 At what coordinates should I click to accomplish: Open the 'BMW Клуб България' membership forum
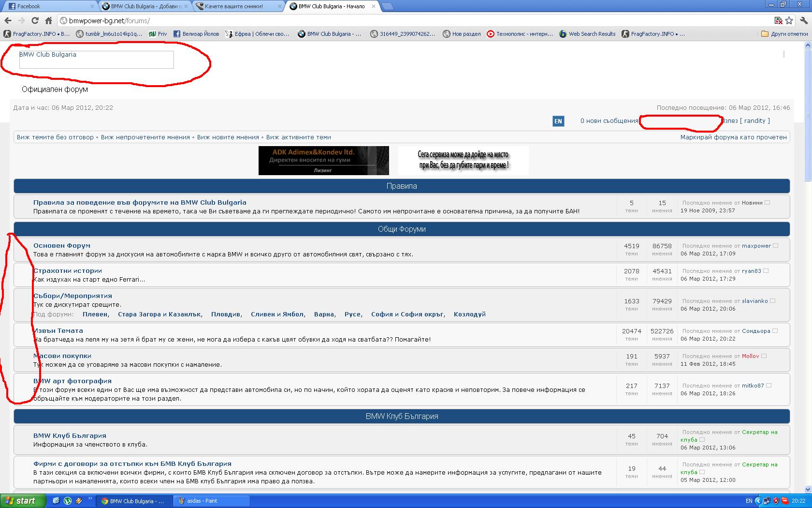click(70, 436)
